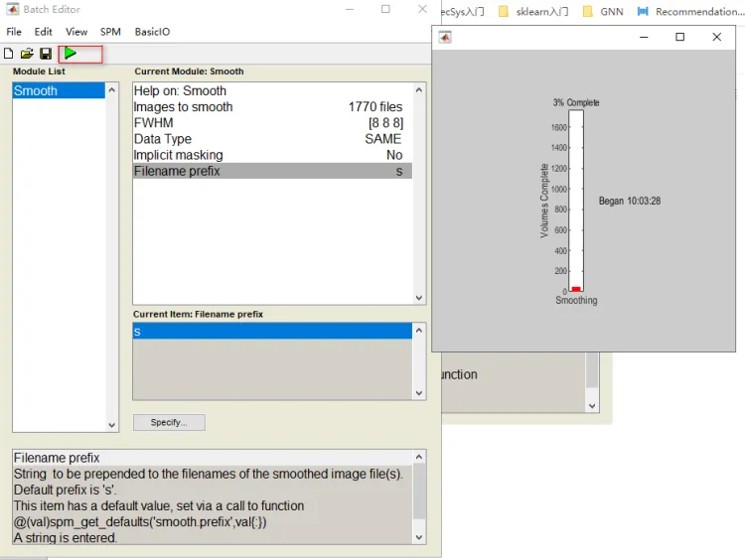Screen dimensions: 745x560
Task: Select the Images to smooth item
Action: pos(268,107)
